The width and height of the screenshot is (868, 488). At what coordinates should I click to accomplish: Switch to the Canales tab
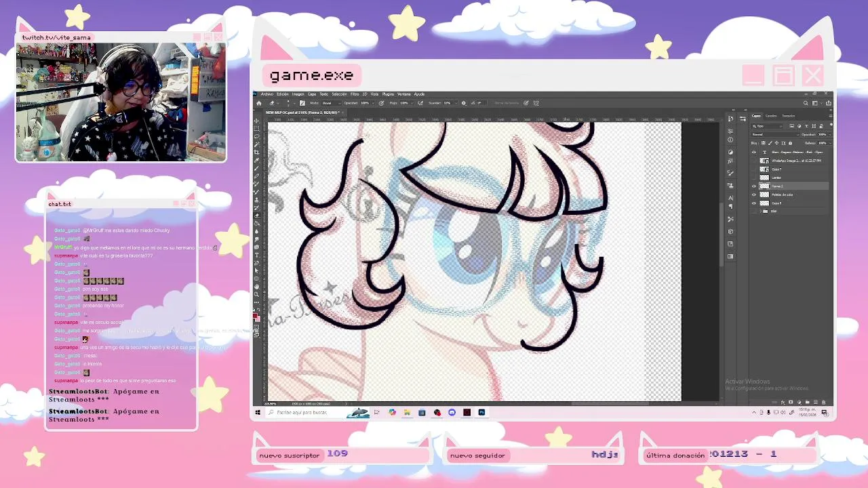(x=771, y=116)
